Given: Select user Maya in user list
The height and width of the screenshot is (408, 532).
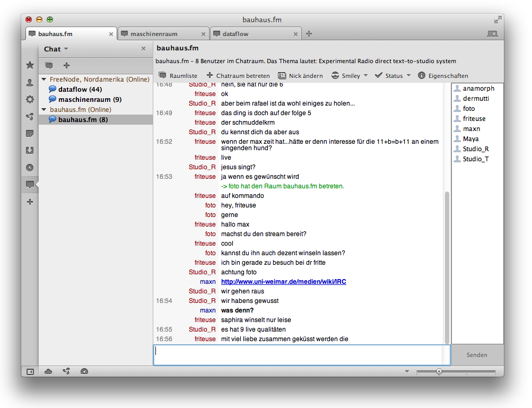Looking at the screenshot, I should coord(478,139).
